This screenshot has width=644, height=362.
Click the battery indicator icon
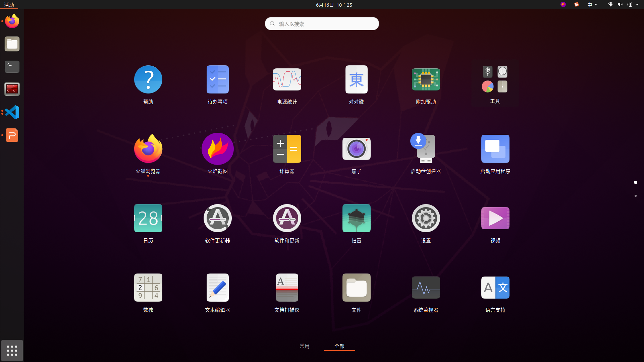pyautogui.click(x=630, y=5)
